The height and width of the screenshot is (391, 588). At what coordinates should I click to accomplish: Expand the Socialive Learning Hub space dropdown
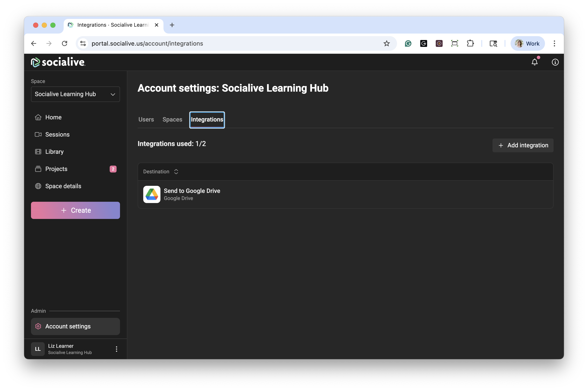75,94
